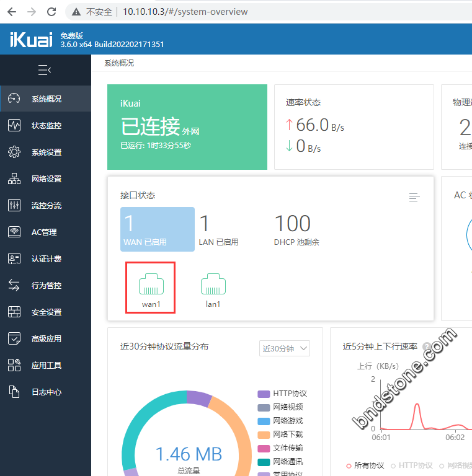Viewport: 472px width, 476px height.
Task: Reload the page with refresh icon
Action: (x=51, y=12)
